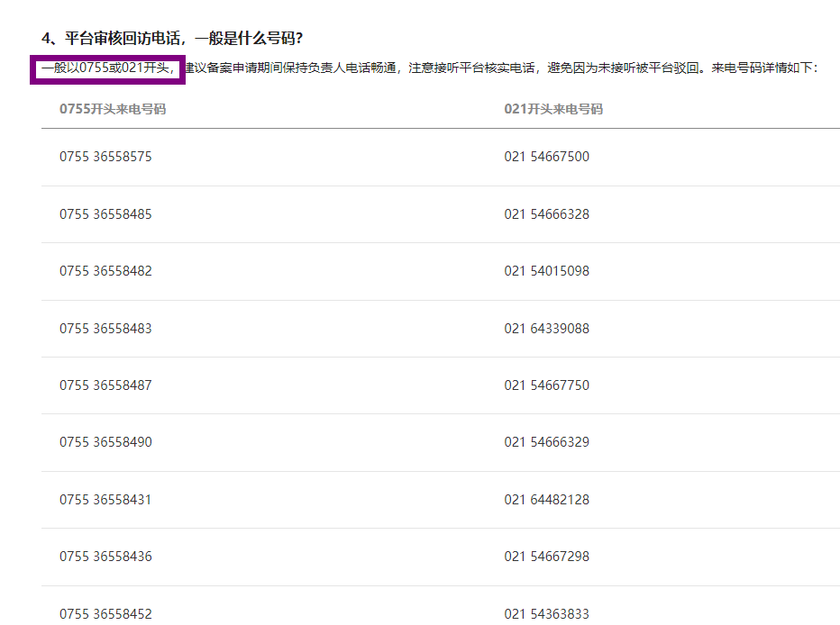The height and width of the screenshot is (625, 840).
Task: Choose the number 0755 36558487
Action: [105, 385]
